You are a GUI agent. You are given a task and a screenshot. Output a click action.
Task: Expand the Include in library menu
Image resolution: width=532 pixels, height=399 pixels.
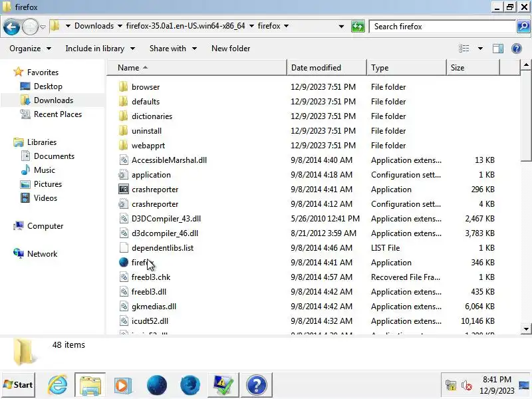[x=100, y=49]
